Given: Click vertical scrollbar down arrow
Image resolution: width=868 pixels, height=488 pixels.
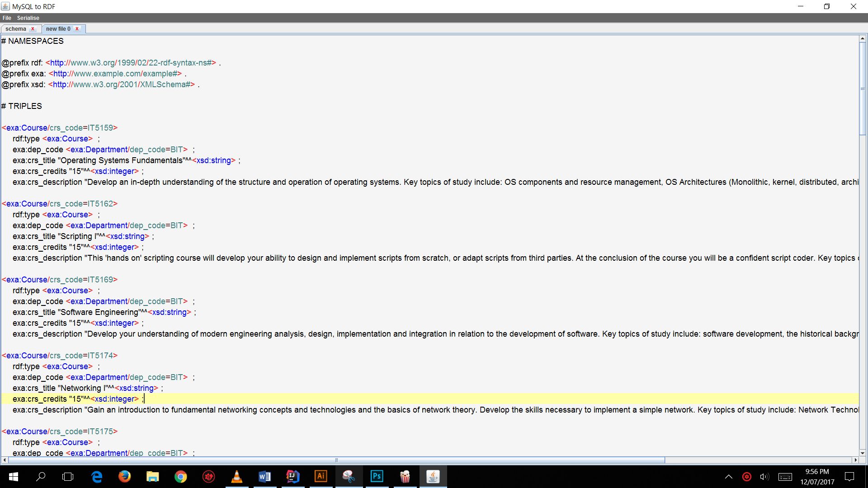Looking at the screenshot, I should click(863, 452).
